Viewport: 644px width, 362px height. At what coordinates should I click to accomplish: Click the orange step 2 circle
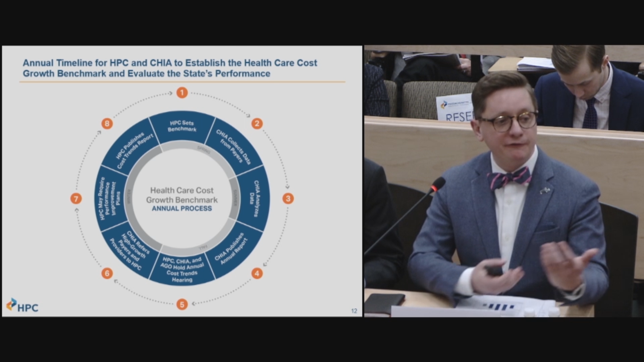point(257,123)
